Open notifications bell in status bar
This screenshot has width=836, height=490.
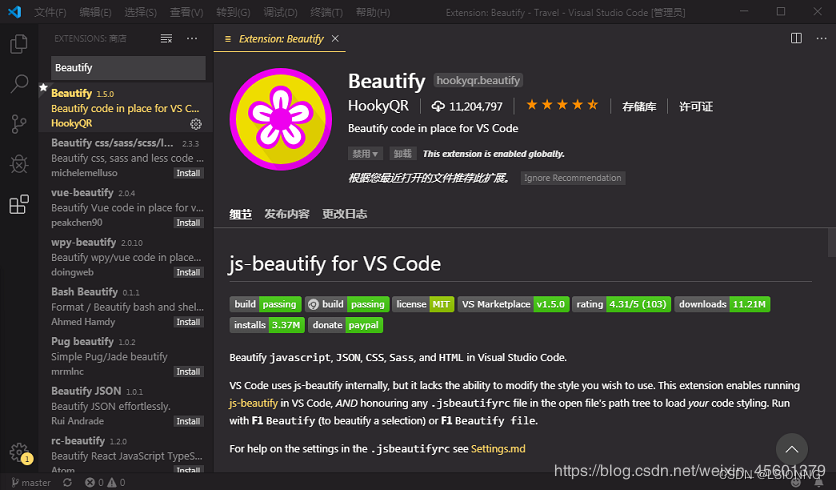[819, 483]
